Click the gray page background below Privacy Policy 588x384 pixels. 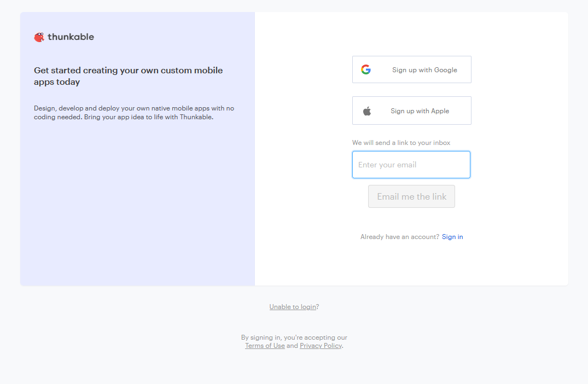coord(294,369)
